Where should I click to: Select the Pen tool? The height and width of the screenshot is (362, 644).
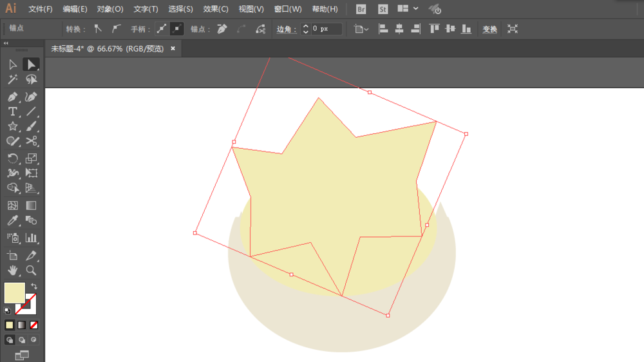13,97
